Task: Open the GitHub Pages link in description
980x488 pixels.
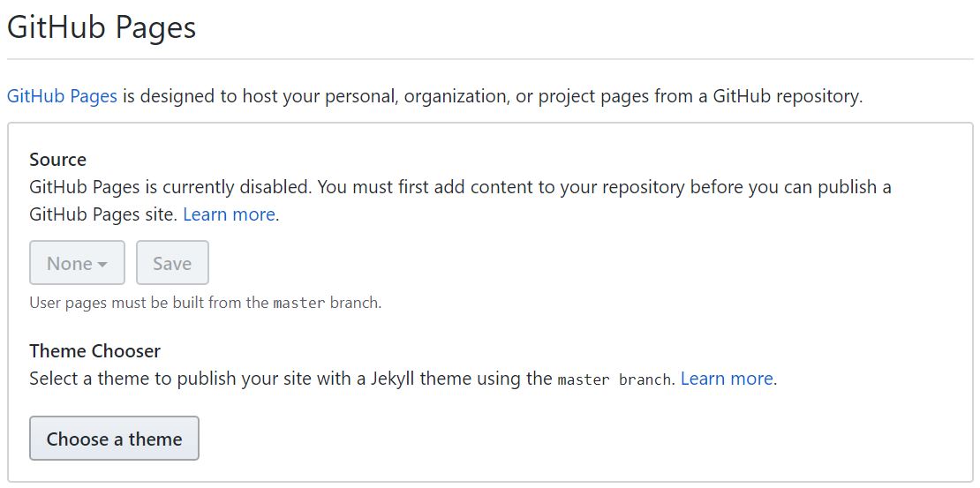Action: 62,97
